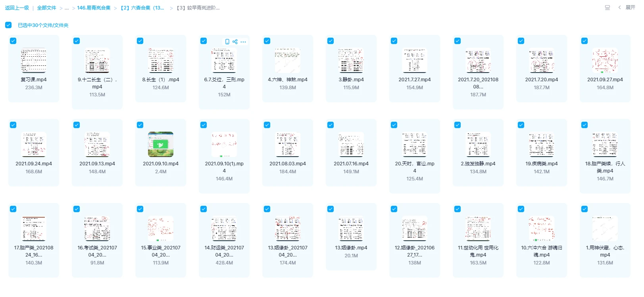644x297 pixels.
Task: Deselect the 复习课.mp4 checkbox
Action: click(x=13, y=41)
